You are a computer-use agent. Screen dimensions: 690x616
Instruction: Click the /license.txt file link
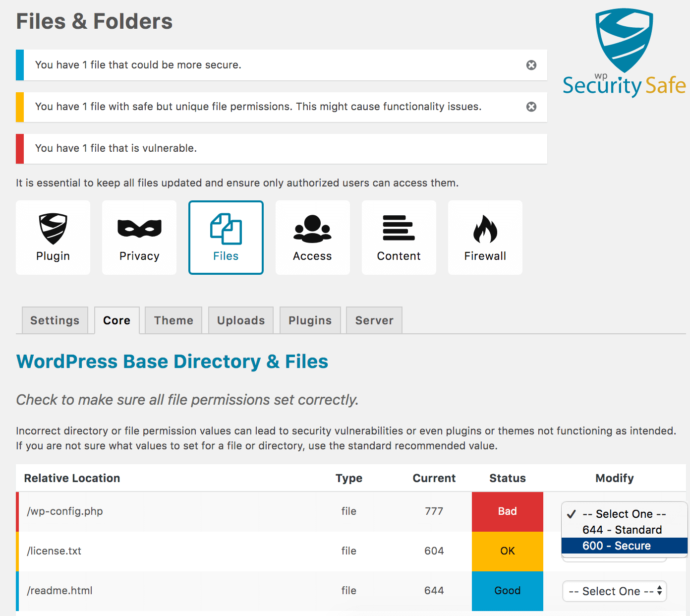pyautogui.click(x=54, y=551)
